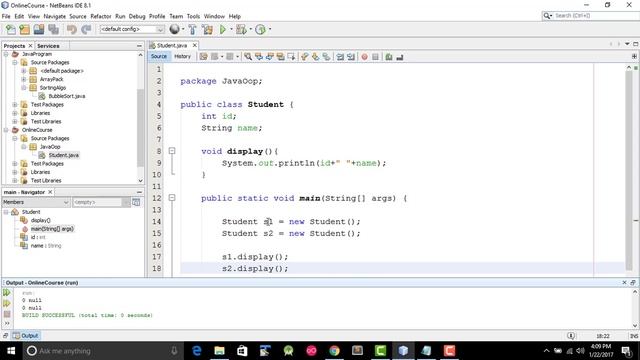Switch to the Services tab

[48, 46]
